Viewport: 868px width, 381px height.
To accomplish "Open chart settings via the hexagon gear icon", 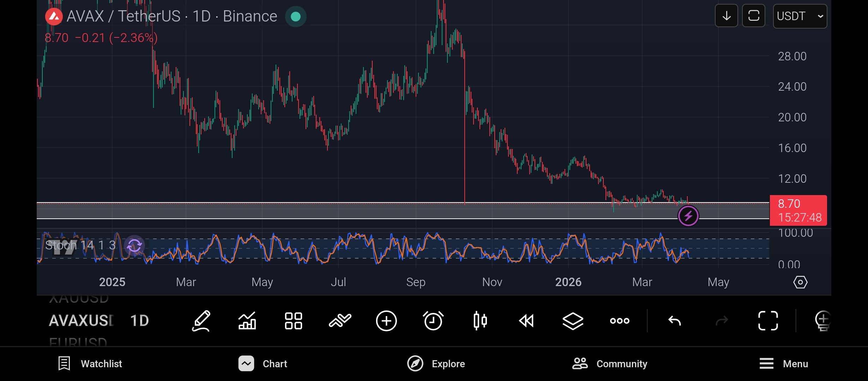I will [x=800, y=282].
